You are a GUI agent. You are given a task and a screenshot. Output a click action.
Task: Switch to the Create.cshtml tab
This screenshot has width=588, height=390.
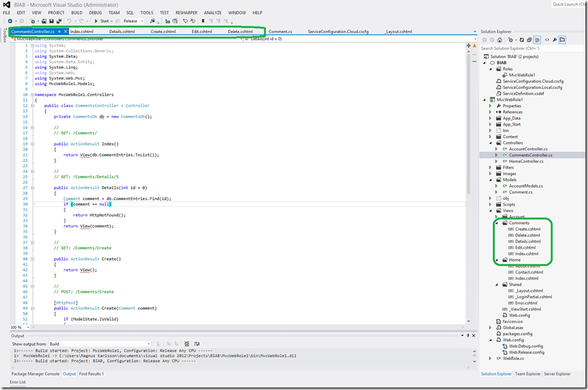pyautogui.click(x=163, y=31)
